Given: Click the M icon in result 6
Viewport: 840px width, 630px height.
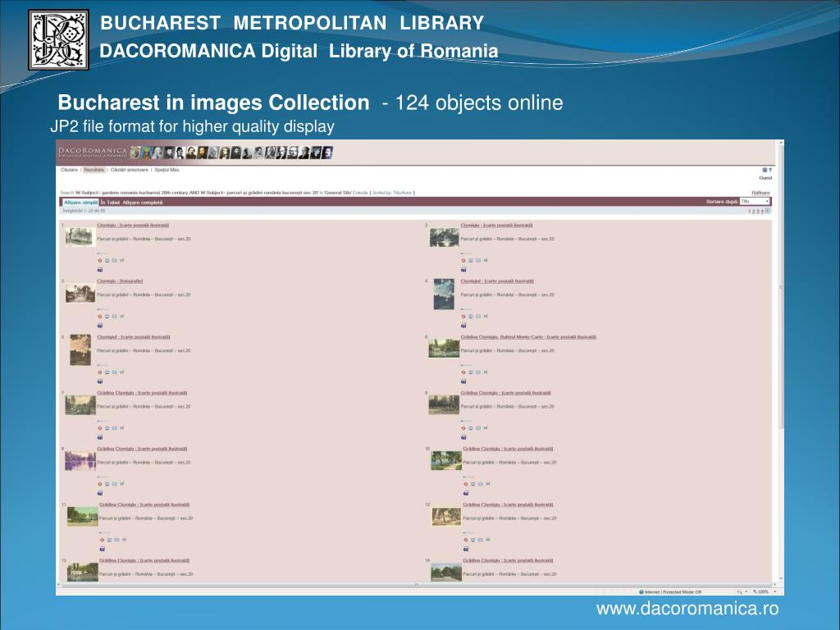Looking at the screenshot, I should point(486,372).
